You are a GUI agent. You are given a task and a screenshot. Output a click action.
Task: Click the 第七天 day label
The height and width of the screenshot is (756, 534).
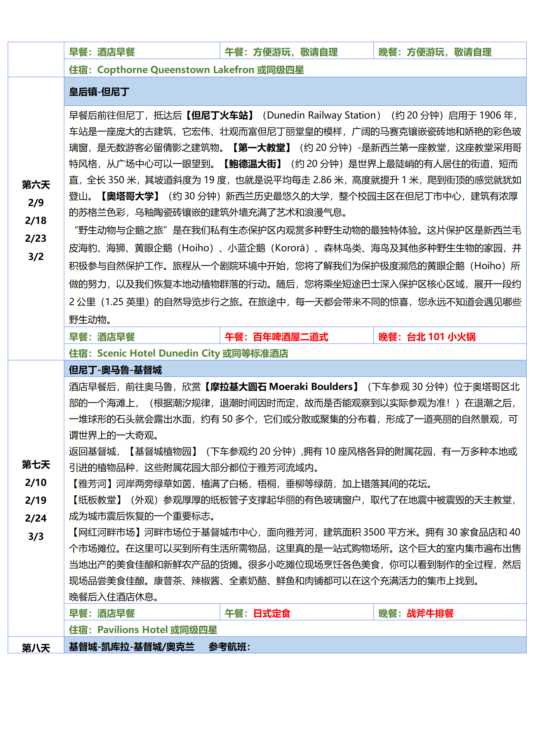[36, 464]
